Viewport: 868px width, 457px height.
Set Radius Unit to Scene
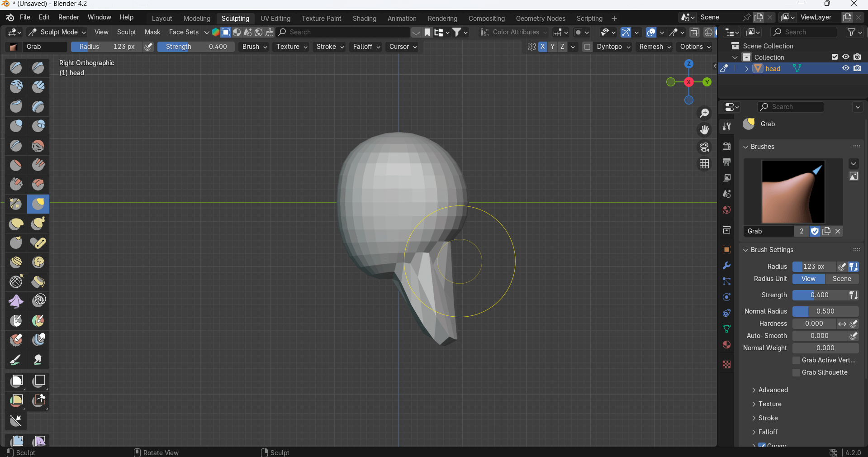842,279
